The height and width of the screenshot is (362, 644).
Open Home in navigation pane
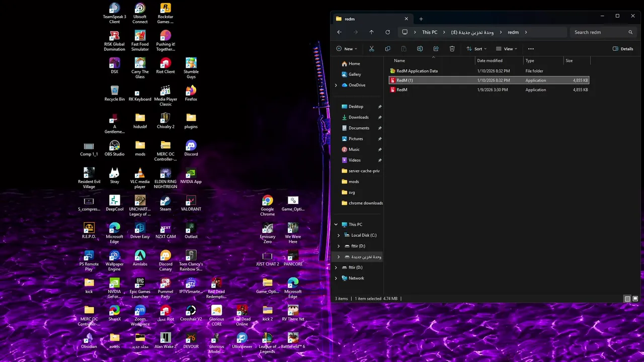351,63
